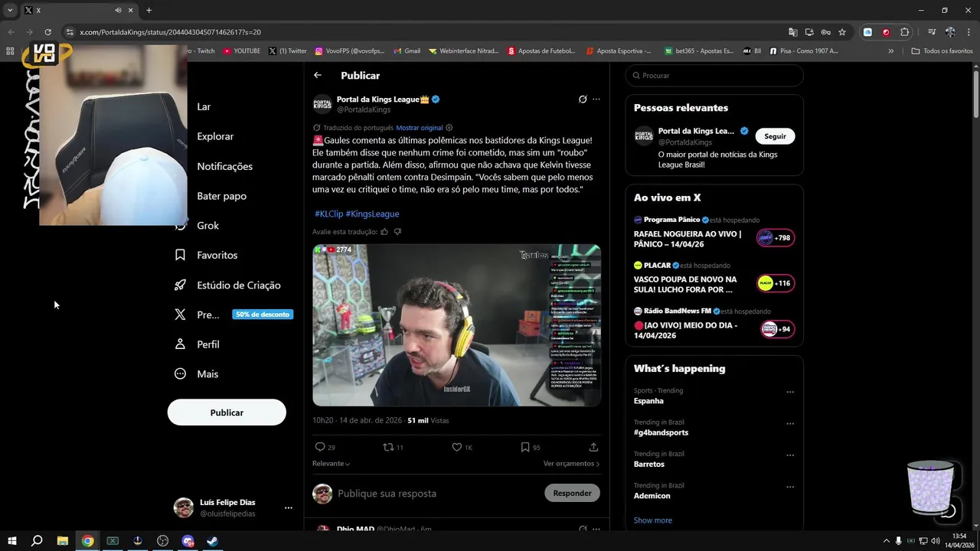Show hidden system tray icons
This screenshot has height=551, width=980.
[x=887, y=541]
